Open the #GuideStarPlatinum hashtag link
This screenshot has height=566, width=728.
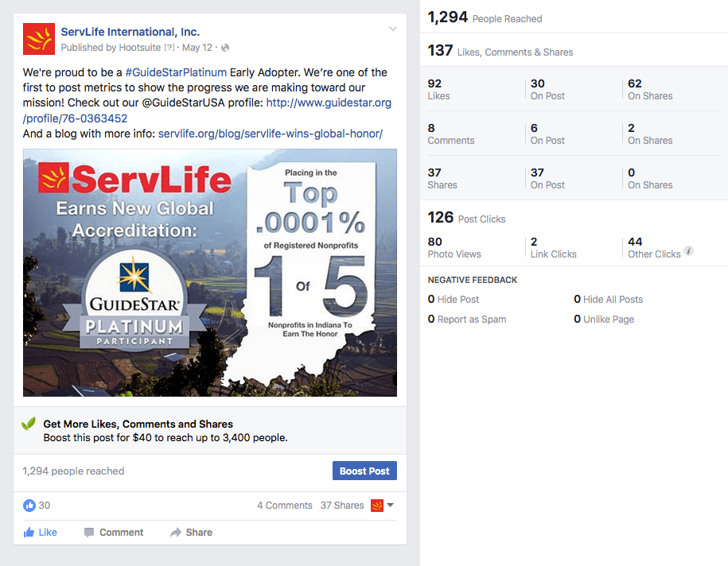(x=176, y=72)
